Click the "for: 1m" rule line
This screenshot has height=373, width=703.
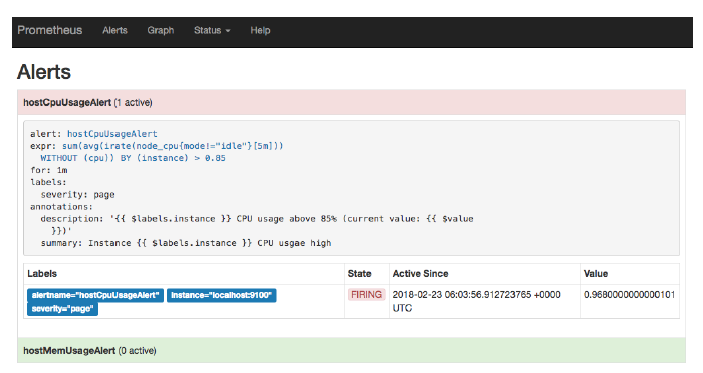pos(49,170)
